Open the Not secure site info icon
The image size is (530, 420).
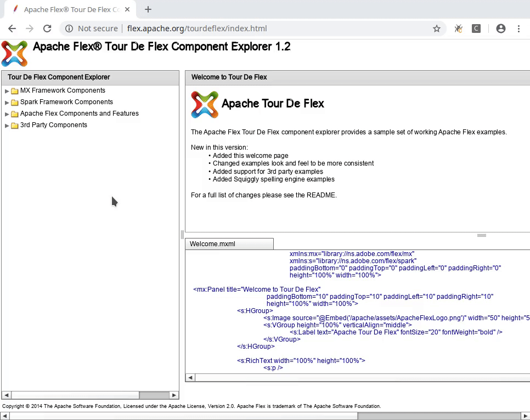[x=69, y=29]
